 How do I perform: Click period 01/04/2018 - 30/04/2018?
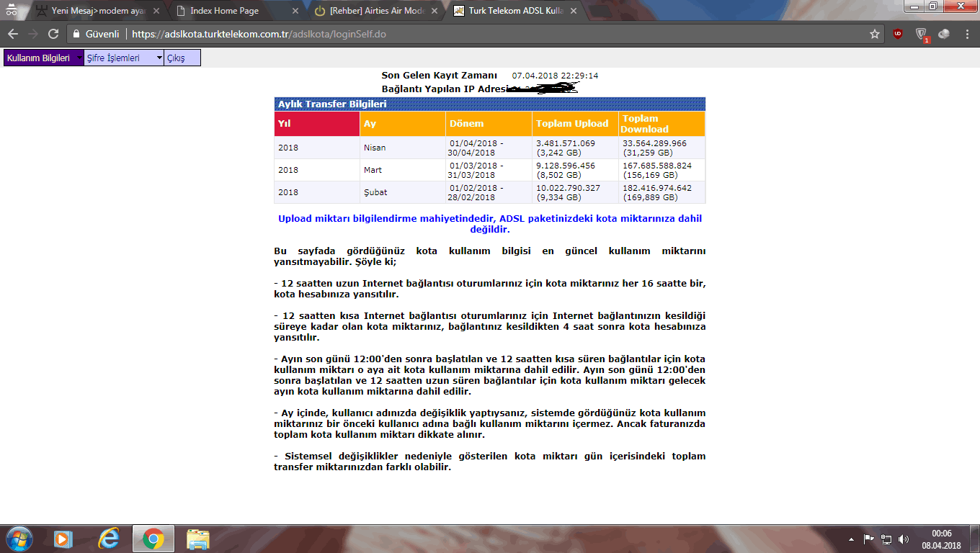[476, 148]
